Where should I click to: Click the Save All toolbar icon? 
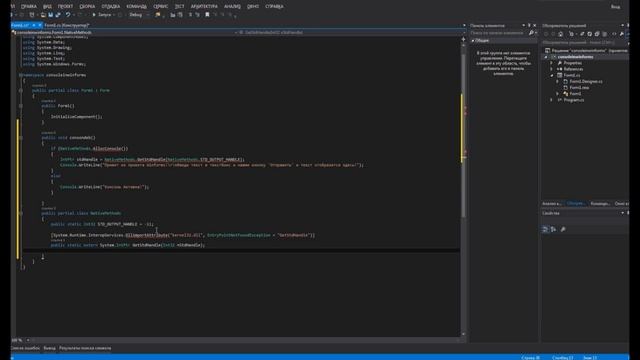click(x=58, y=15)
